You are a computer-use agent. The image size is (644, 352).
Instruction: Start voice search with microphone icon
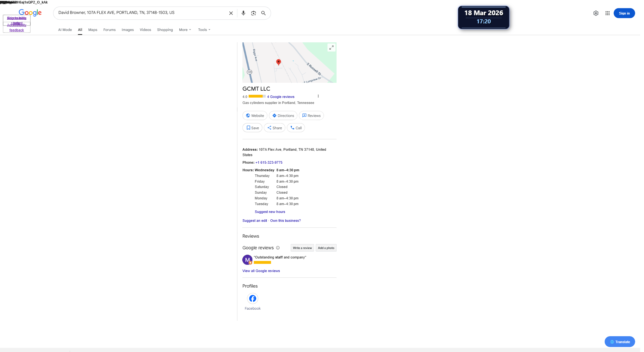point(243,13)
